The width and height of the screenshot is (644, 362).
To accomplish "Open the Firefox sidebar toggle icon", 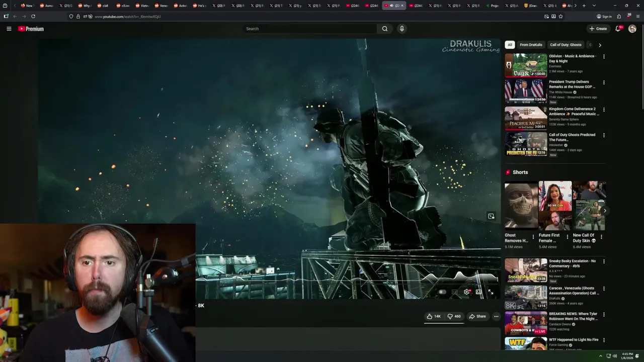I will click(6, 16).
